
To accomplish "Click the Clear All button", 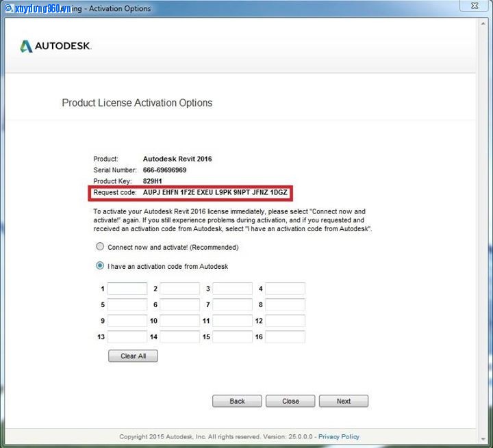I will coord(134,356).
